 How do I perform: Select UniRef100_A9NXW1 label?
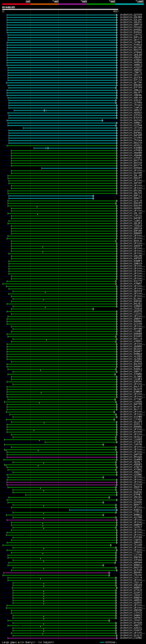(x=131, y=95)
